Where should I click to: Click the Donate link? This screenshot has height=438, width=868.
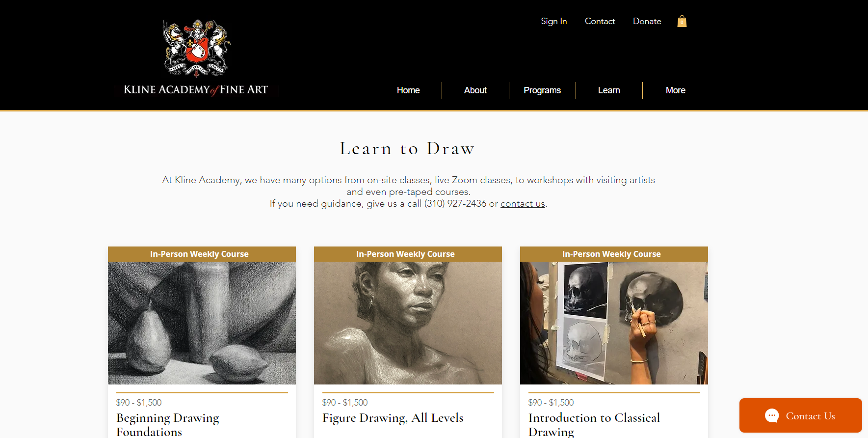click(647, 21)
